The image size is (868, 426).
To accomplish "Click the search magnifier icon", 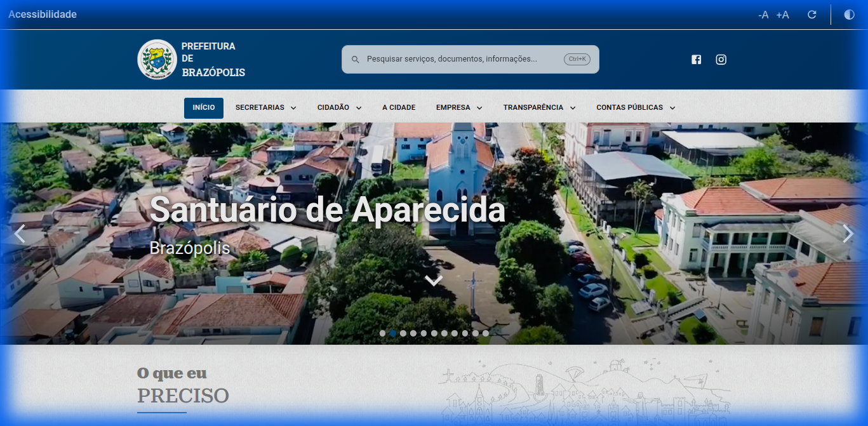I will click(x=355, y=59).
